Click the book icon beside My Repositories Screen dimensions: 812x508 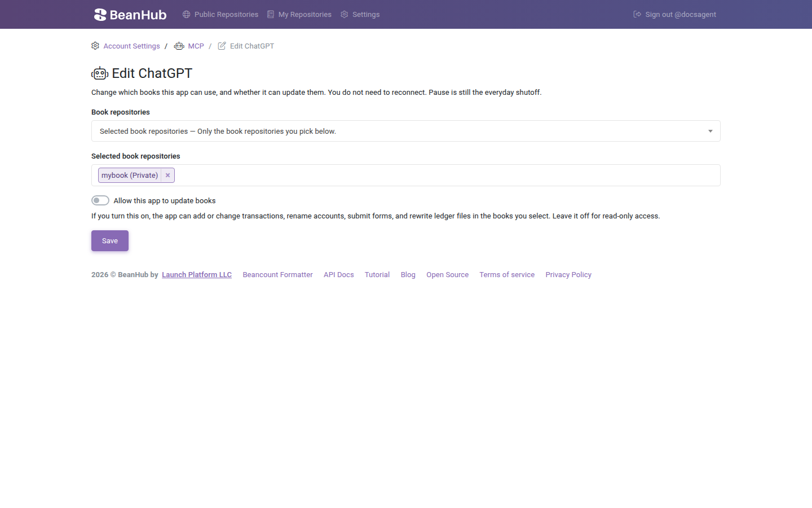pyautogui.click(x=271, y=14)
